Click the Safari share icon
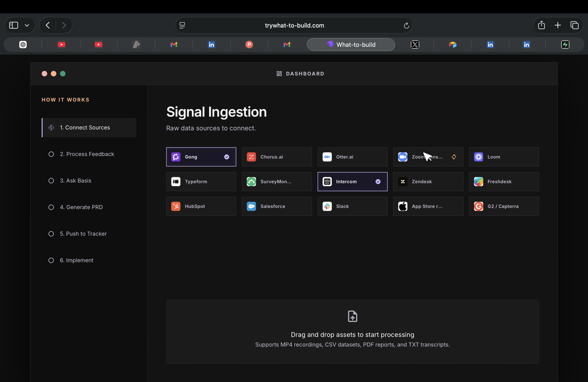 (541, 25)
